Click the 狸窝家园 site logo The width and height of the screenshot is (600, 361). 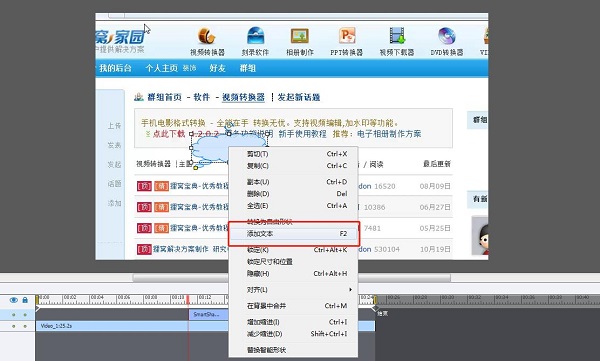[x=121, y=37]
